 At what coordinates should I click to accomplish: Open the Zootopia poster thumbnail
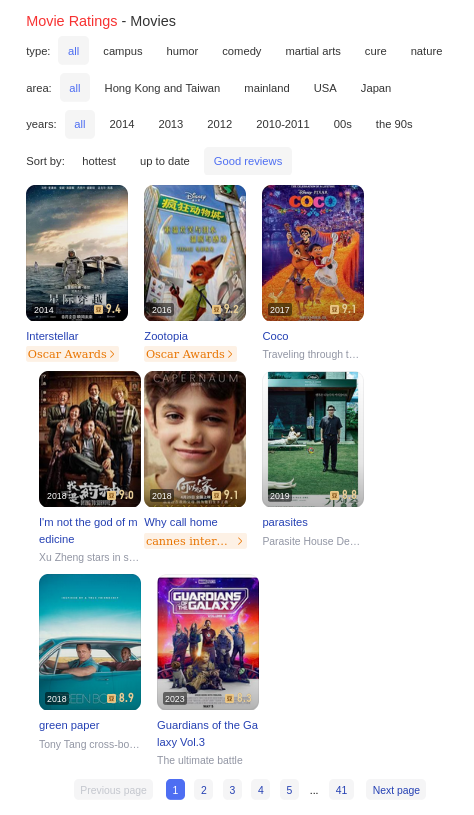(195, 253)
